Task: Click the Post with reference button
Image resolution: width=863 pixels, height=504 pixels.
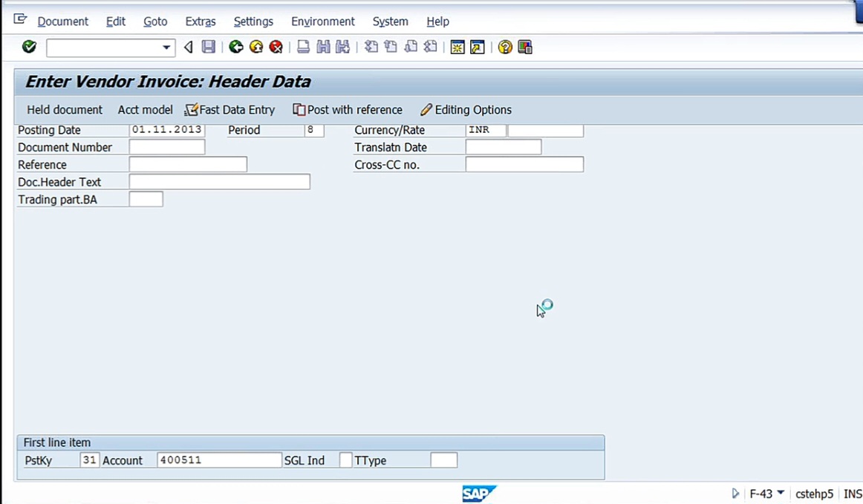Action: [x=348, y=110]
